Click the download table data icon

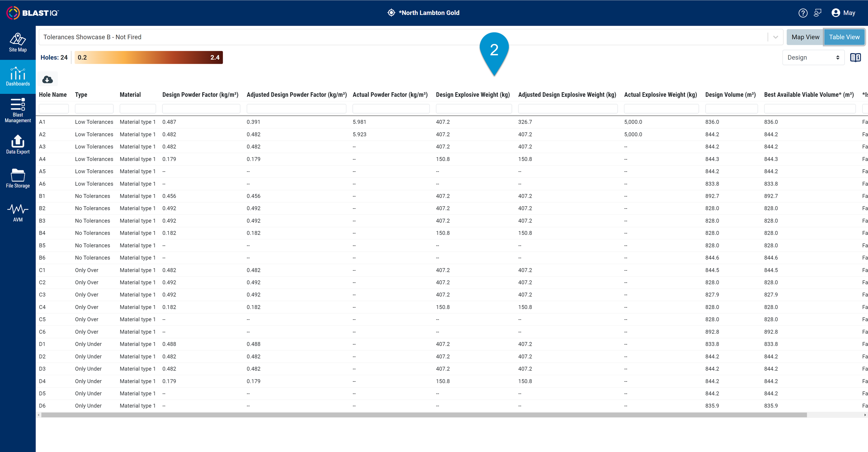47,79
